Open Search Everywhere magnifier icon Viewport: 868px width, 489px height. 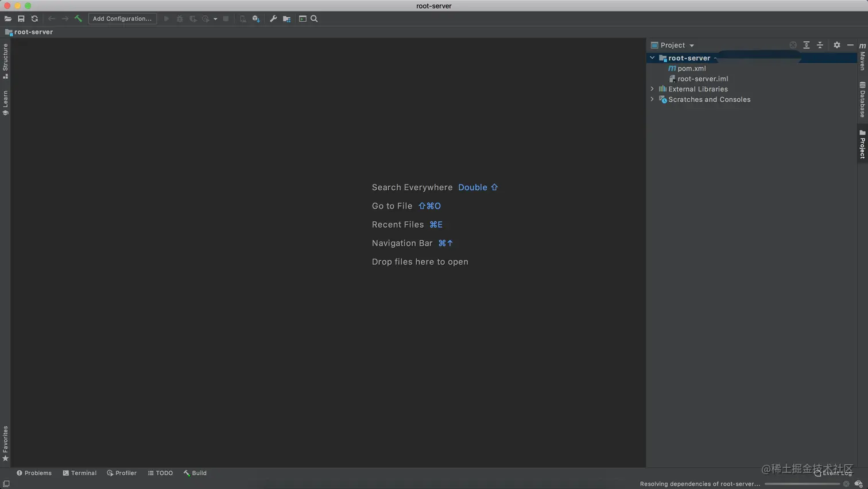point(314,19)
